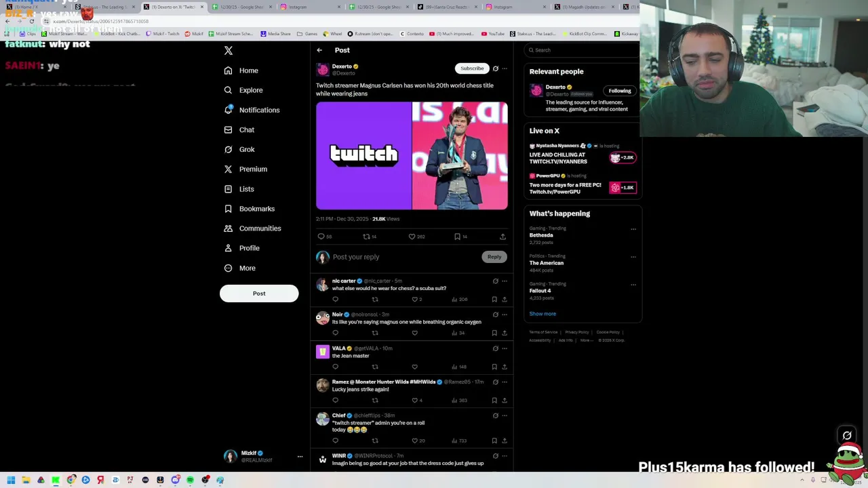Open The American trending topic
This screenshot has height=488, width=868.
[583, 263]
